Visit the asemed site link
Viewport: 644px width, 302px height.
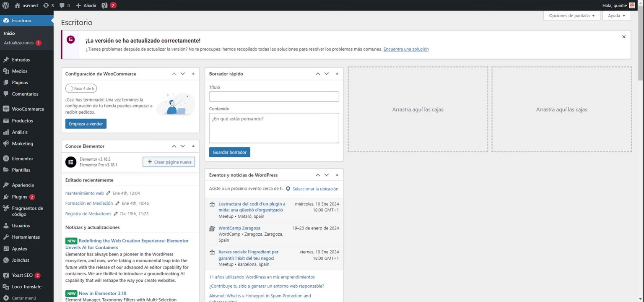coord(26,5)
